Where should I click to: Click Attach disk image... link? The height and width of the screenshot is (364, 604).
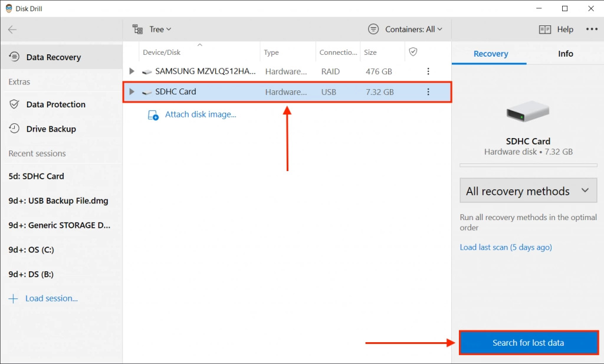tap(201, 114)
